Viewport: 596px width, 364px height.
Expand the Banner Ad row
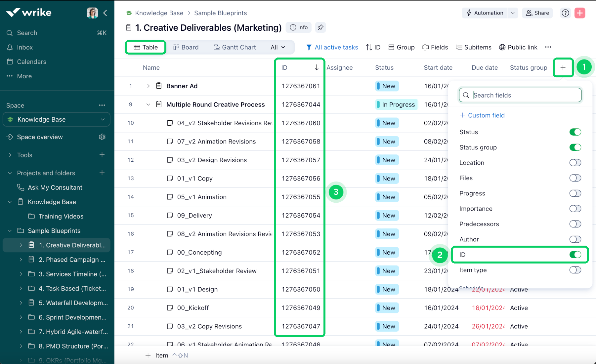click(x=149, y=86)
